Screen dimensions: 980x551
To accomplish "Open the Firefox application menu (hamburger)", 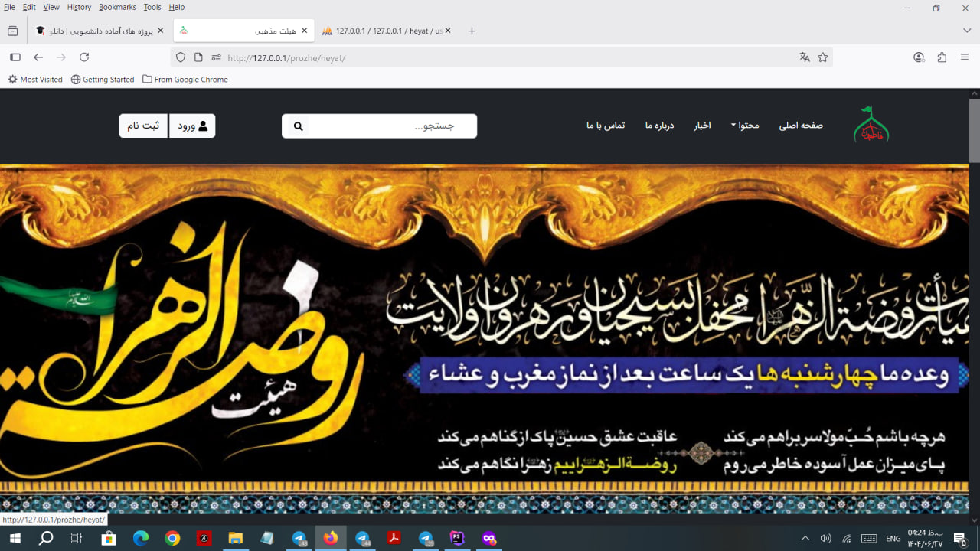I will pos(964,57).
